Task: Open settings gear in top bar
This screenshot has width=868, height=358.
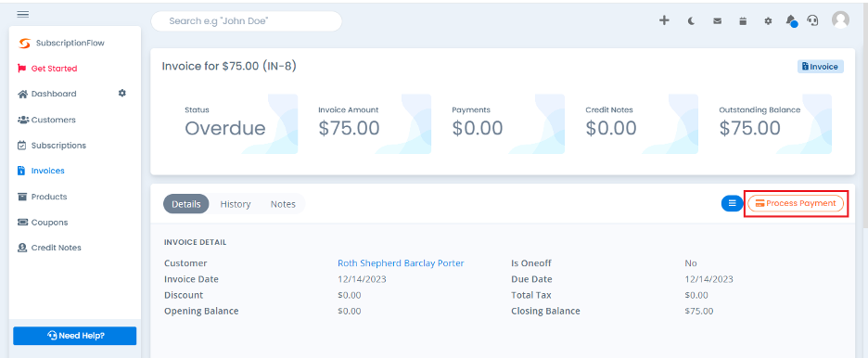Action: click(768, 21)
